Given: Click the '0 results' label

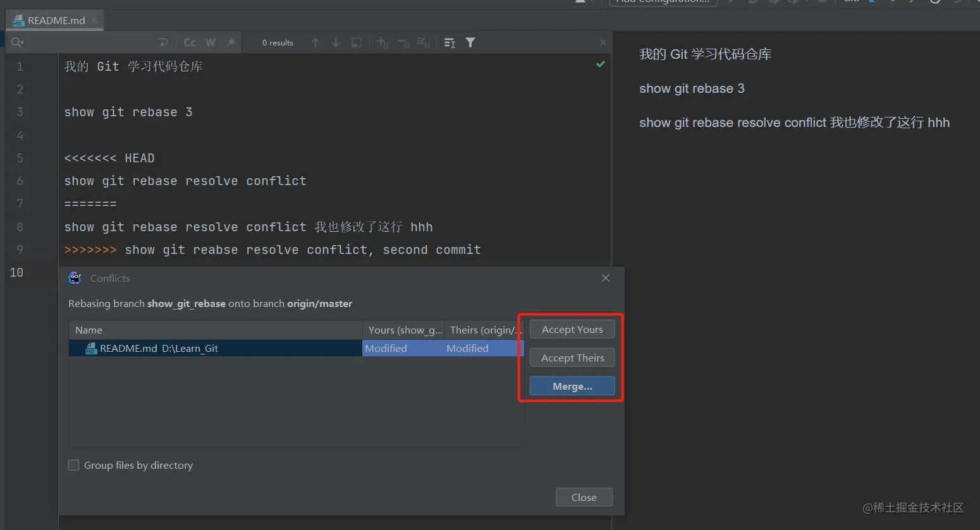Looking at the screenshot, I should tap(278, 43).
